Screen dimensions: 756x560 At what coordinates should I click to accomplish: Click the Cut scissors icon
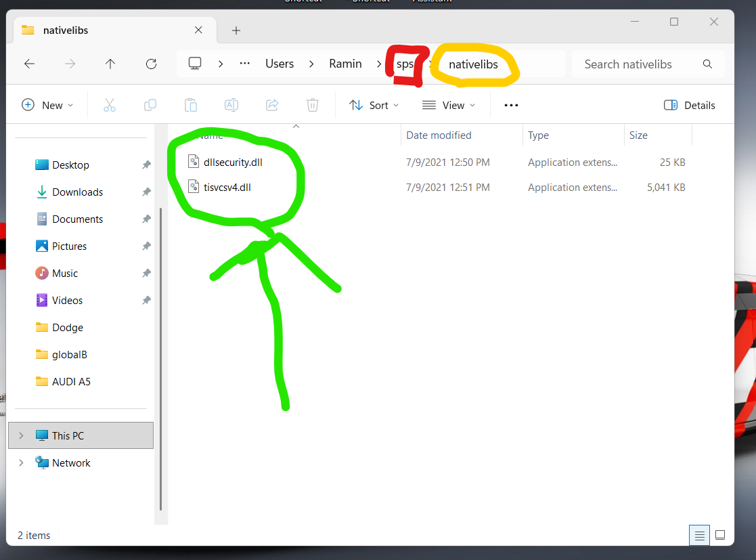110,105
